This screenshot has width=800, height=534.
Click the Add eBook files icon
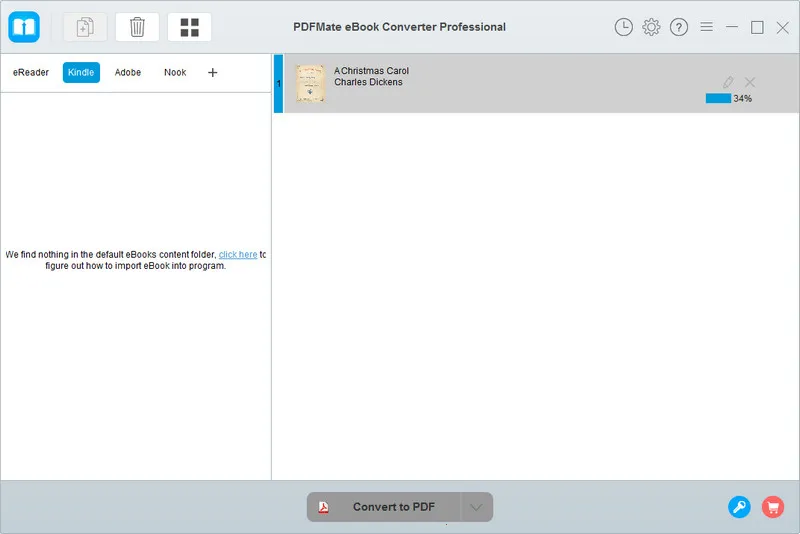[85, 27]
